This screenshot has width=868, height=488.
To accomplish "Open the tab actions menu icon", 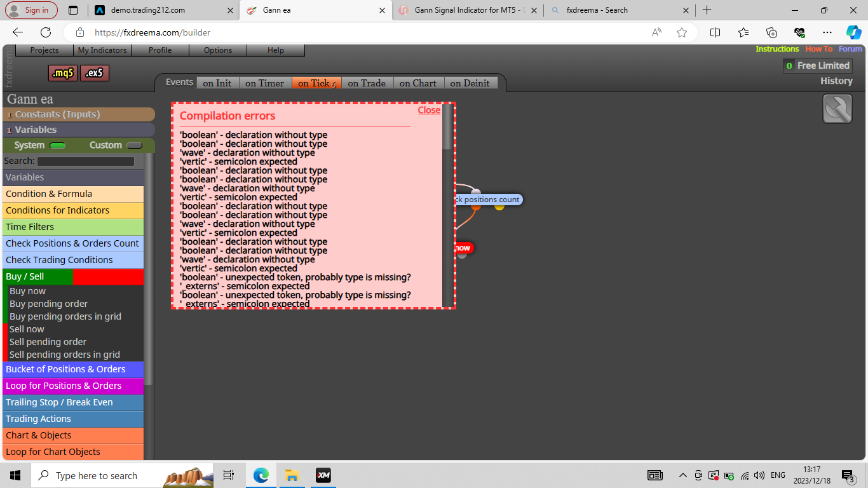I will coord(73,10).
